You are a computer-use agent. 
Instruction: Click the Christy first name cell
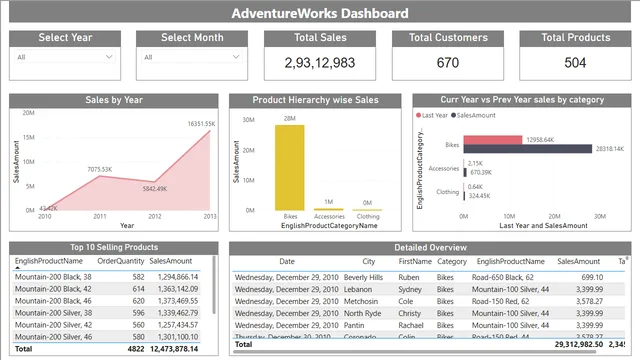409,313
